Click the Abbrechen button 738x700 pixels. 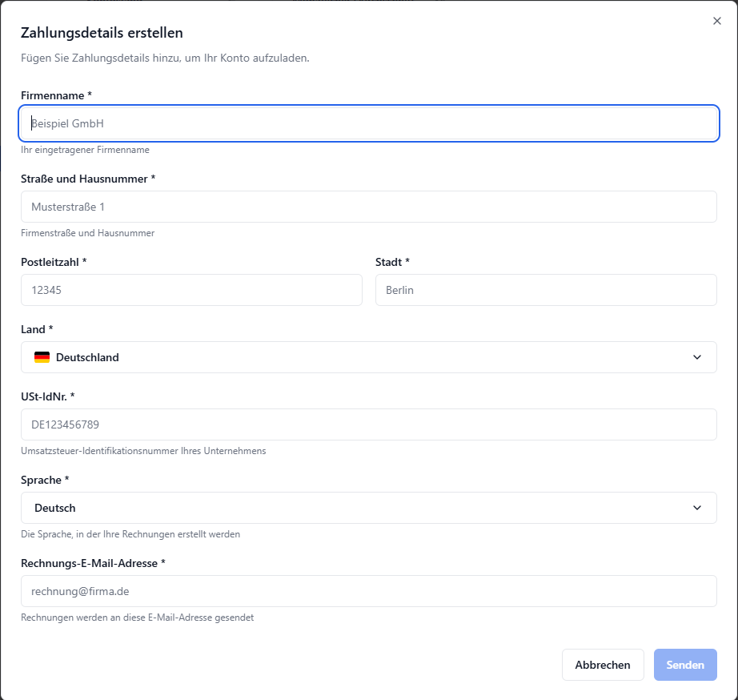(x=603, y=665)
